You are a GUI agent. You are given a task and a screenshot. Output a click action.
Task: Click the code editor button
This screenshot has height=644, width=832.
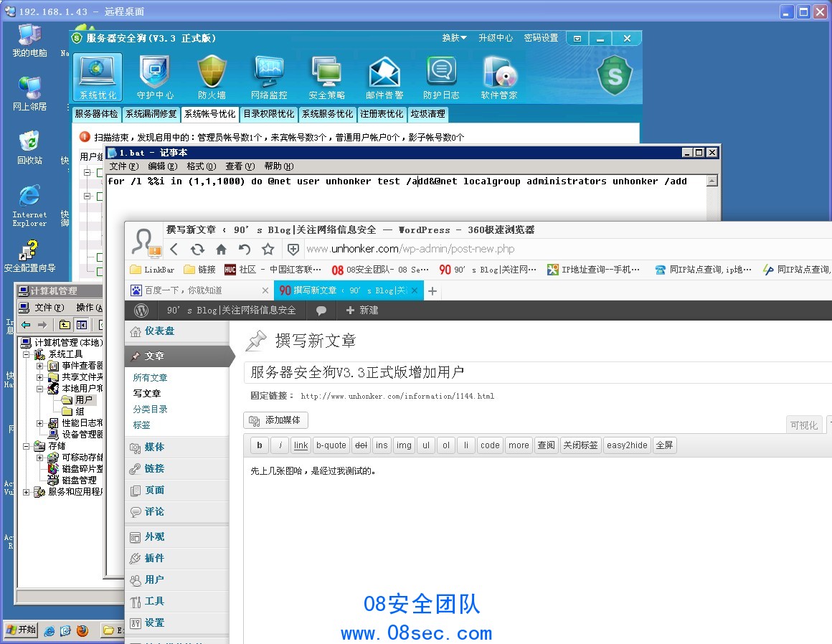[490, 445]
